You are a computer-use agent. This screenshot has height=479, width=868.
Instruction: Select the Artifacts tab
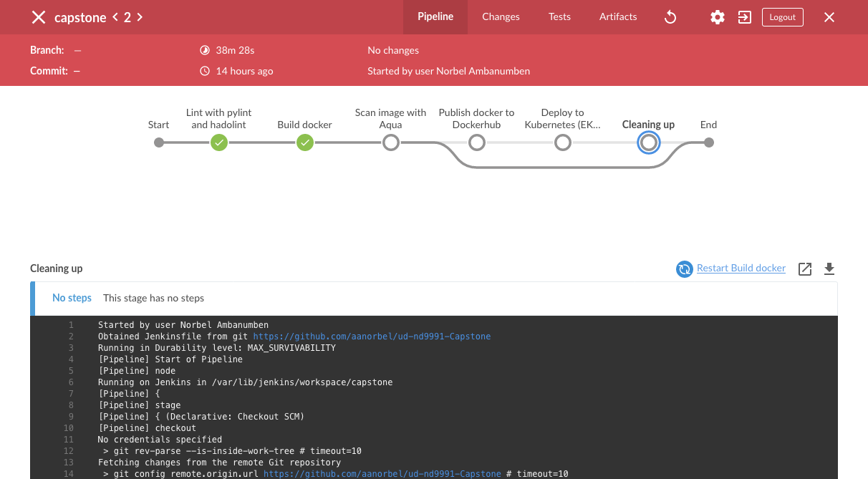(x=618, y=17)
